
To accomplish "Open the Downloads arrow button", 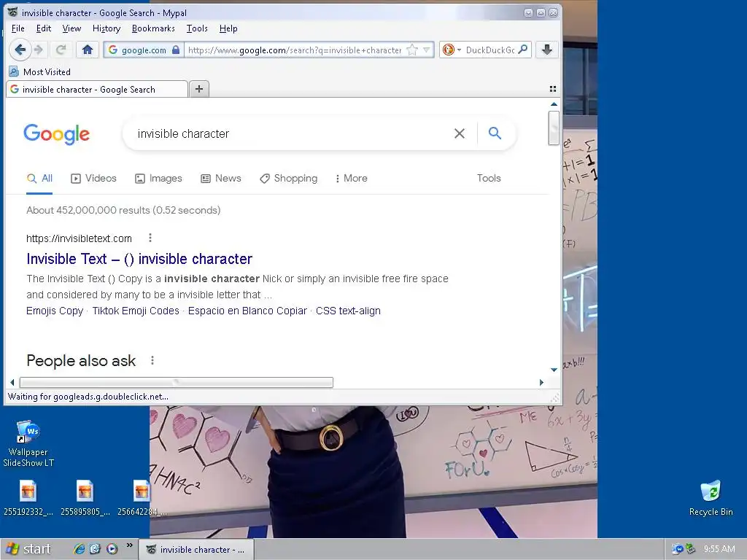I will 547,50.
